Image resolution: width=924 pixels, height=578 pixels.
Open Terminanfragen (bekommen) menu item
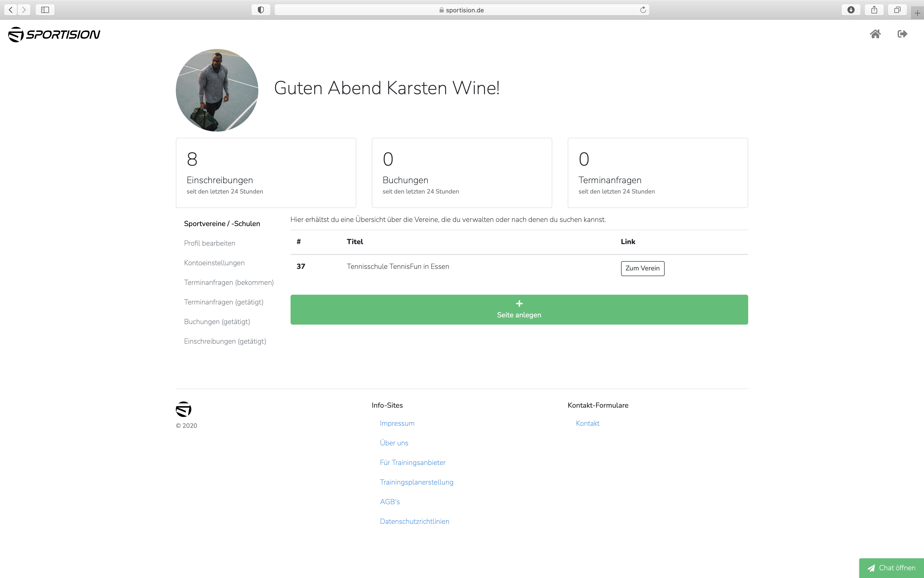click(229, 283)
